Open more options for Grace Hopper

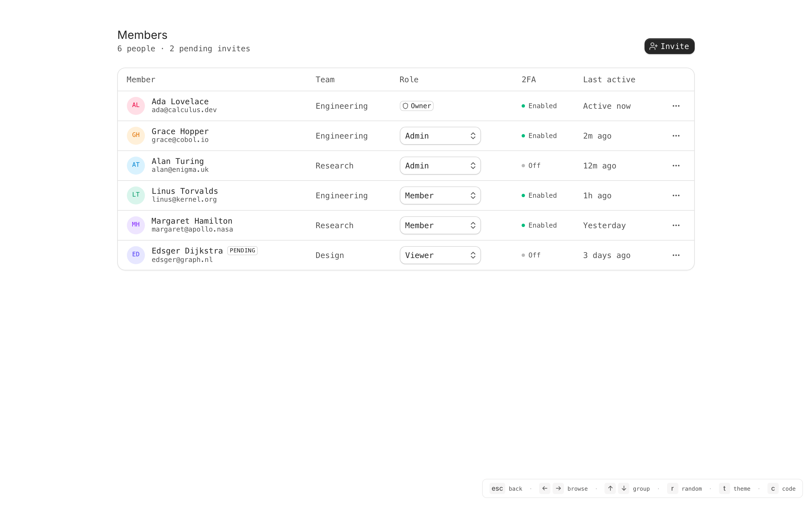[676, 136]
